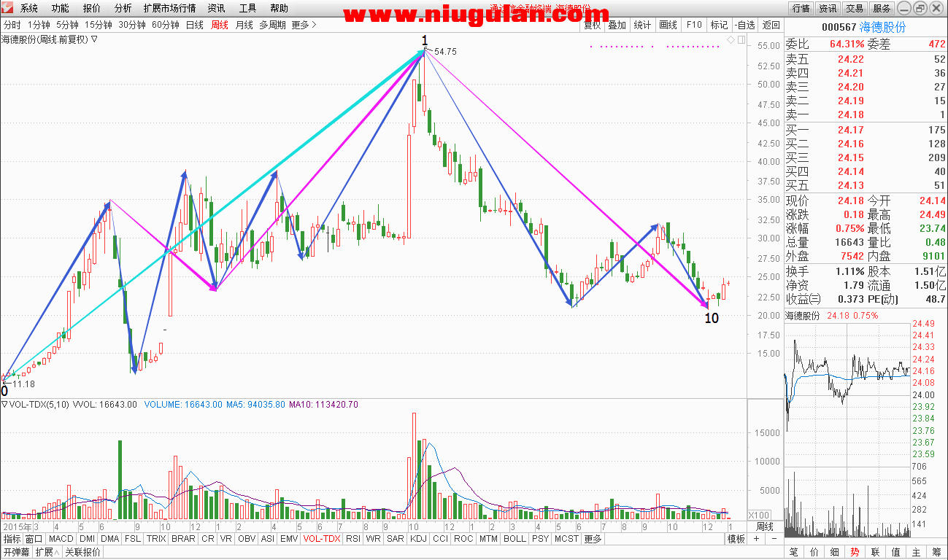Image resolution: width=948 pixels, height=560 pixels.
Task: Click the 关联报价 button
Action: 82,552
